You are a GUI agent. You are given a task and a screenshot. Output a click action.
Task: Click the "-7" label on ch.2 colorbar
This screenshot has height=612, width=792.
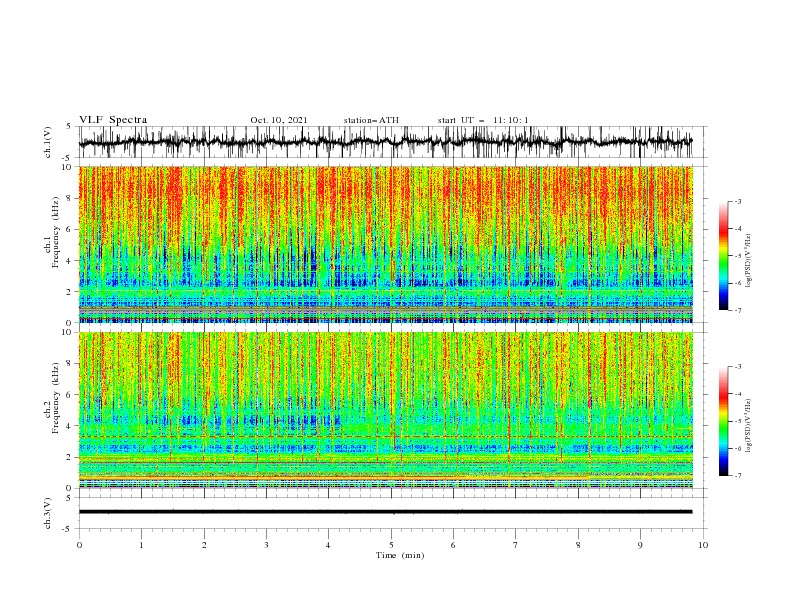click(738, 475)
